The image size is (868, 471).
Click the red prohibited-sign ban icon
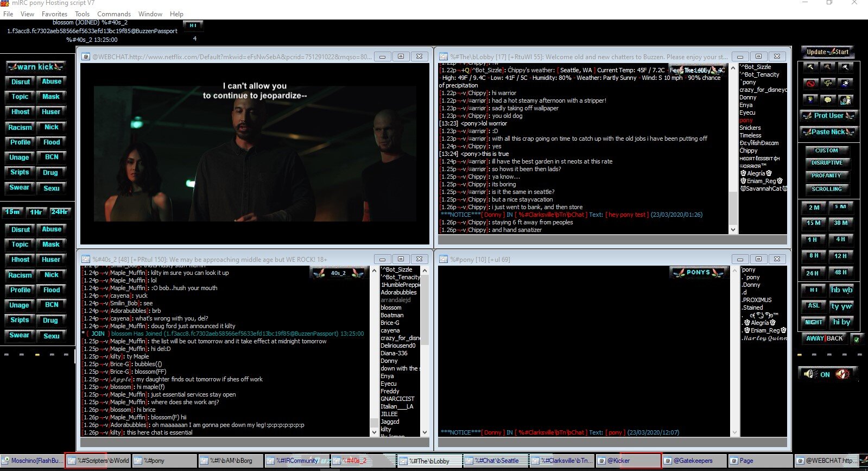click(x=810, y=84)
